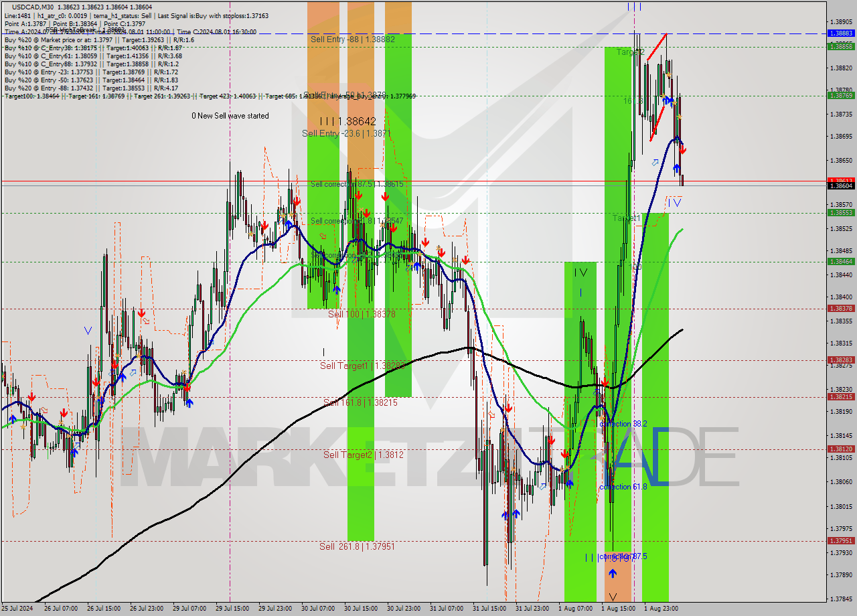Screen dimensions: 857x616
Task: Click the blue 1.38883 price axis tag
Action: 841,33
